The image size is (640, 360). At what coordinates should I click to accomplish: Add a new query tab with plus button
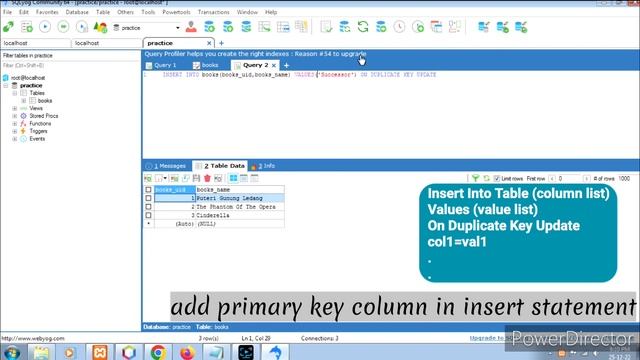(x=287, y=65)
